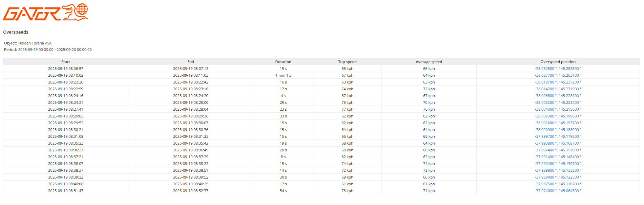The height and width of the screenshot is (205, 644).
Task: Click the 78 kph top speed cell
Action: 347,191
